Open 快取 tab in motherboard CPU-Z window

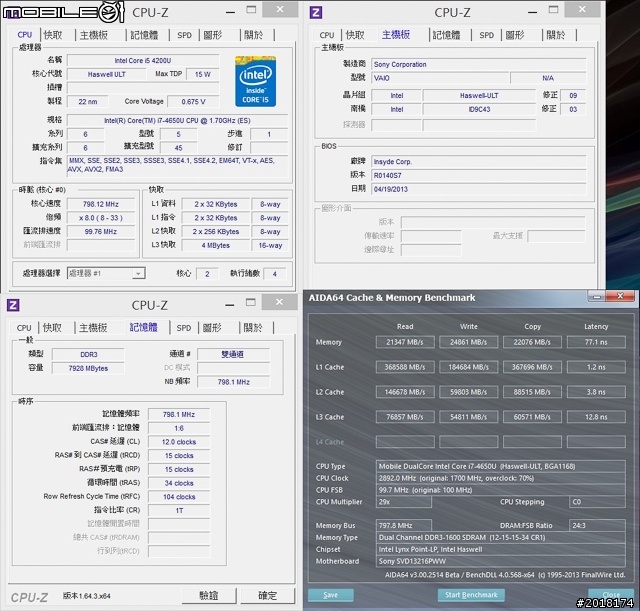coord(355,35)
